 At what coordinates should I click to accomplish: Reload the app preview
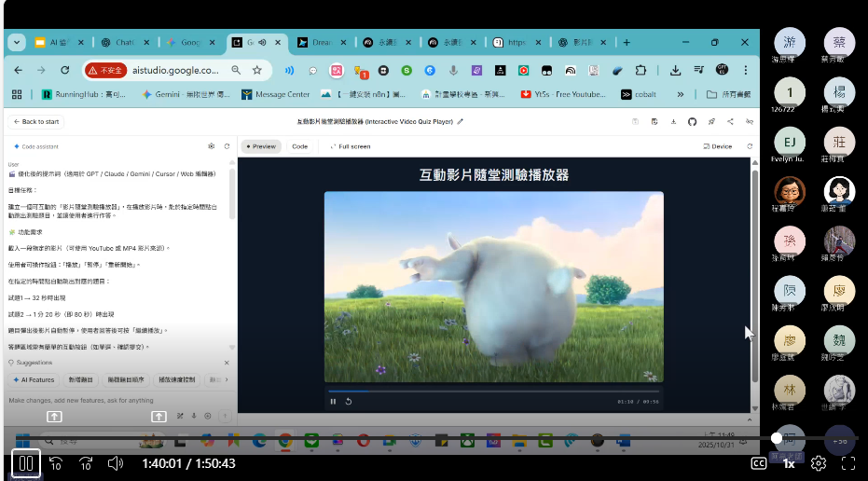[750, 146]
